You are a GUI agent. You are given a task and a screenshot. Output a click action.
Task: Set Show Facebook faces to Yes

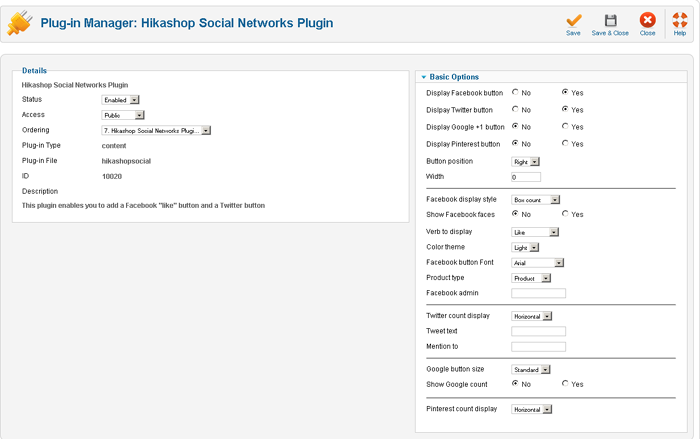[x=565, y=214]
